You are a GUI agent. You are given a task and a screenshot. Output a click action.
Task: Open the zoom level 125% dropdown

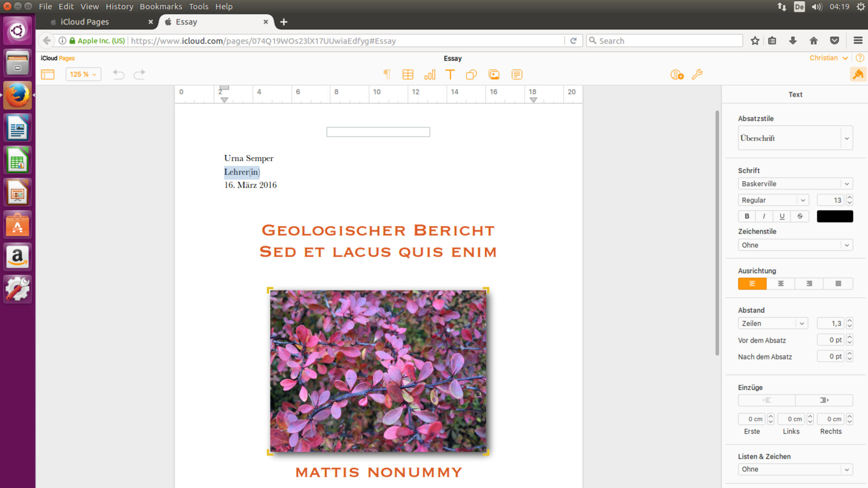[83, 74]
